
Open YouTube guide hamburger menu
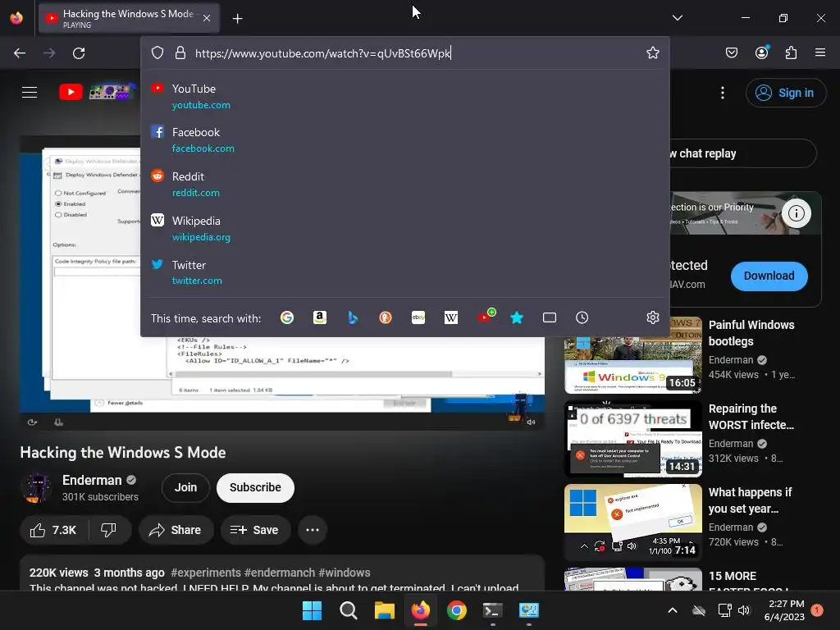30,92
